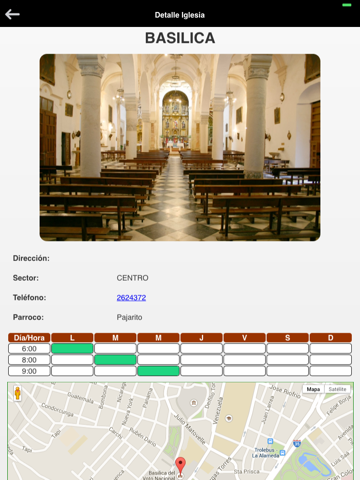Select the Friday column header V

[x=245, y=338]
